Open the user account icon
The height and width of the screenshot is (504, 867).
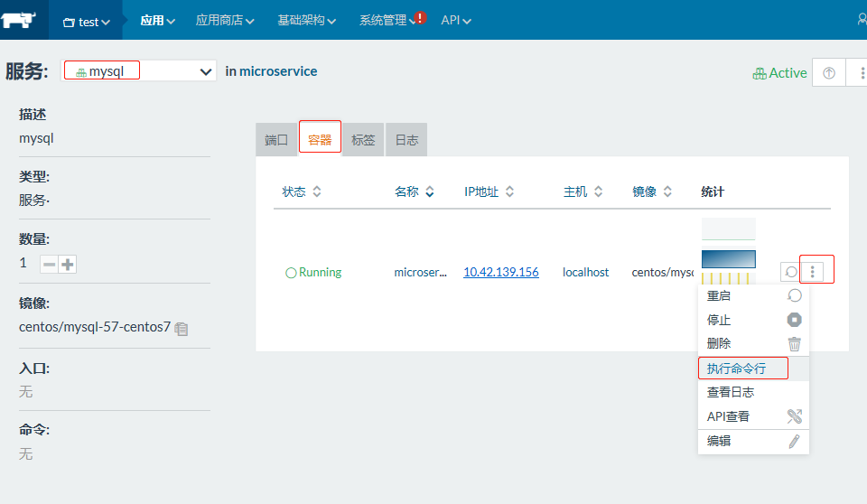tap(862, 20)
